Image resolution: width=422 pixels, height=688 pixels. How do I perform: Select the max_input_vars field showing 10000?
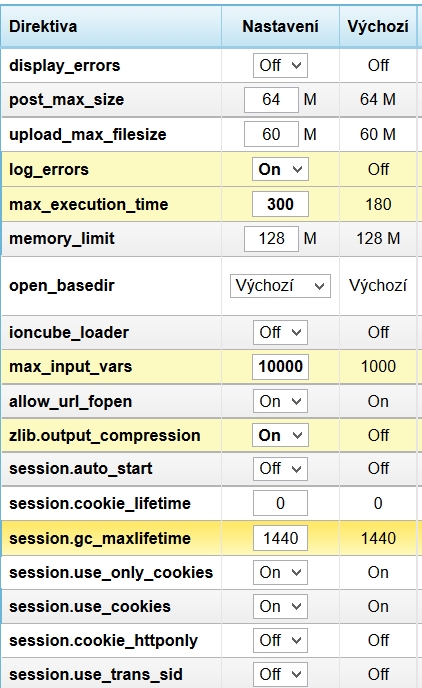(x=280, y=367)
